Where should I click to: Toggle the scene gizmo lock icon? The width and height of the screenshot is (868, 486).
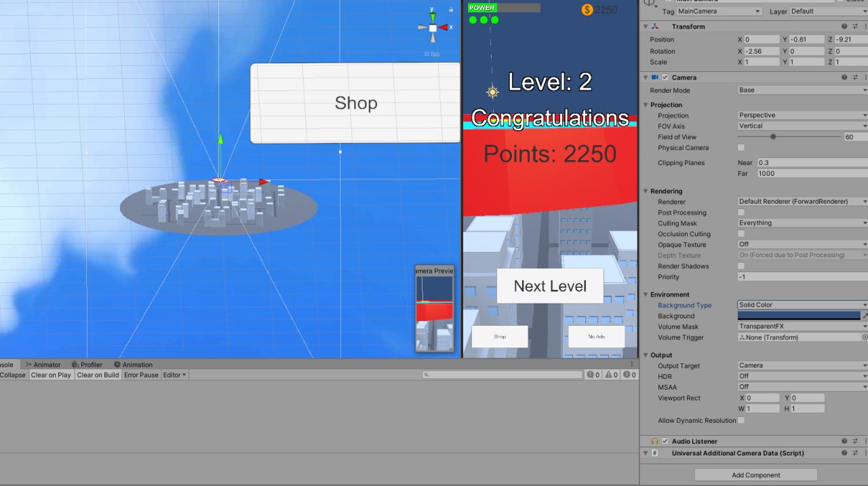451,10
